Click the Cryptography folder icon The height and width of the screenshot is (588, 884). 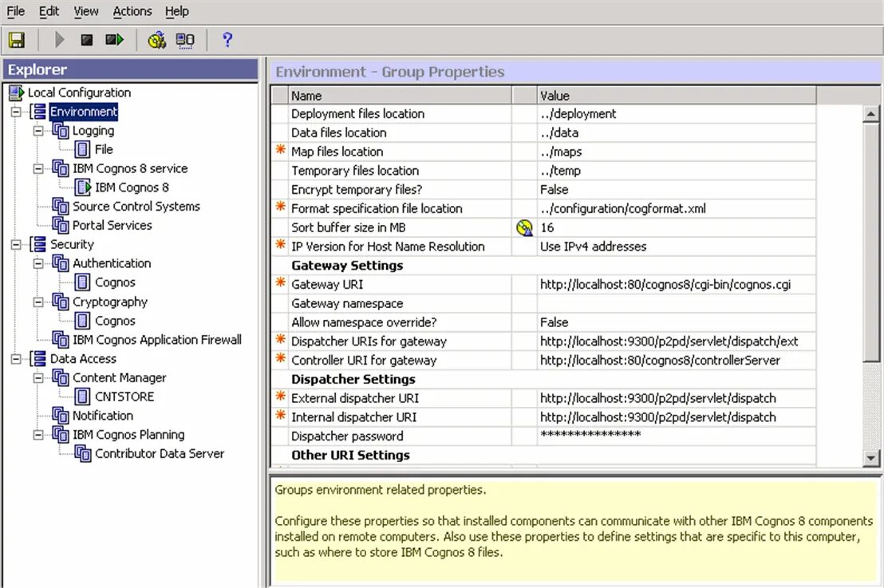coord(61,302)
